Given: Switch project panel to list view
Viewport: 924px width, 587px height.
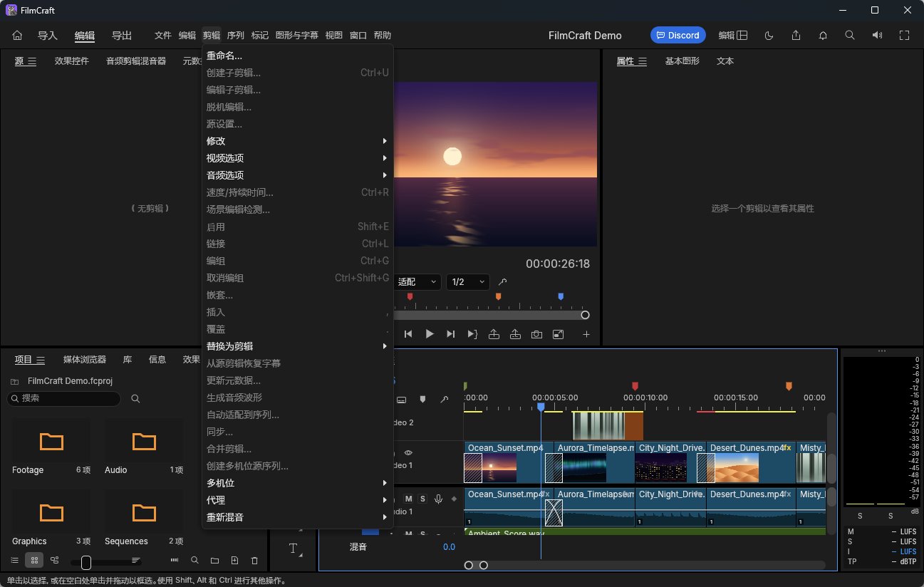Looking at the screenshot, I should click(15, 561).
